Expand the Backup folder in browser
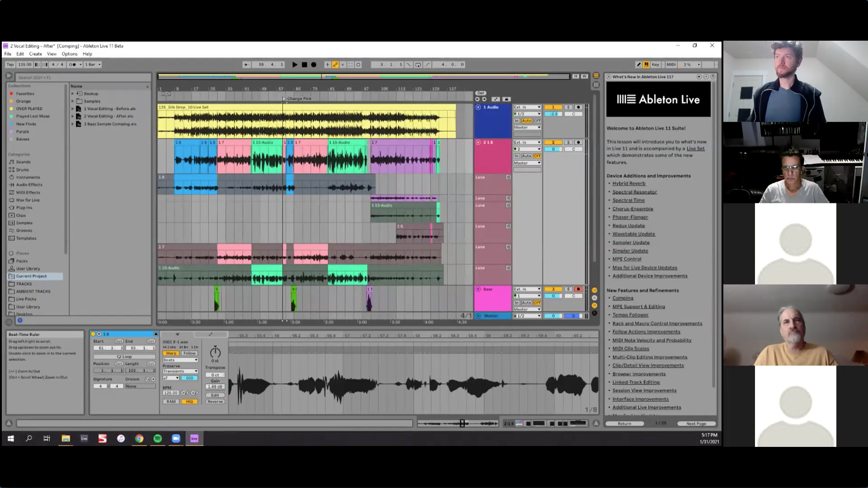The height and width of the screenshot is (488, 868). click(72, 94)
